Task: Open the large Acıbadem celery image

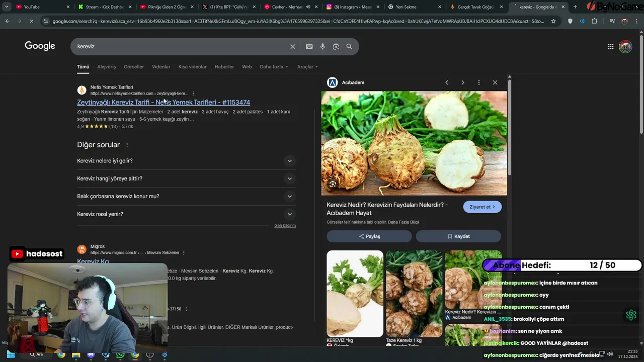Action: pos(414,143)
